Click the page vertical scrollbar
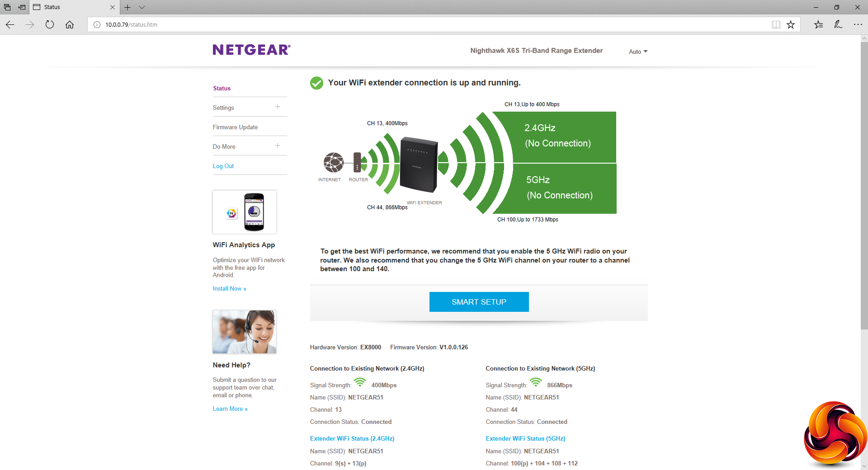Screen dimensions: 868x470 864,181
